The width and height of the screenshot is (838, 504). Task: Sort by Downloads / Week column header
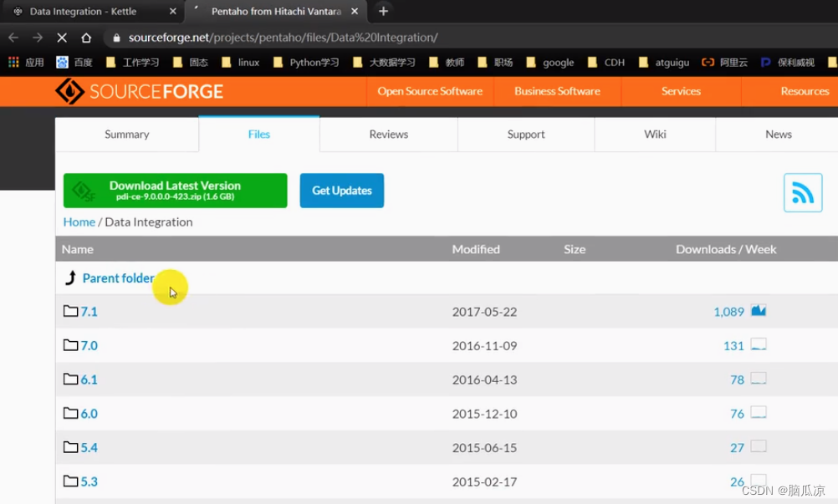coord(726,249)
